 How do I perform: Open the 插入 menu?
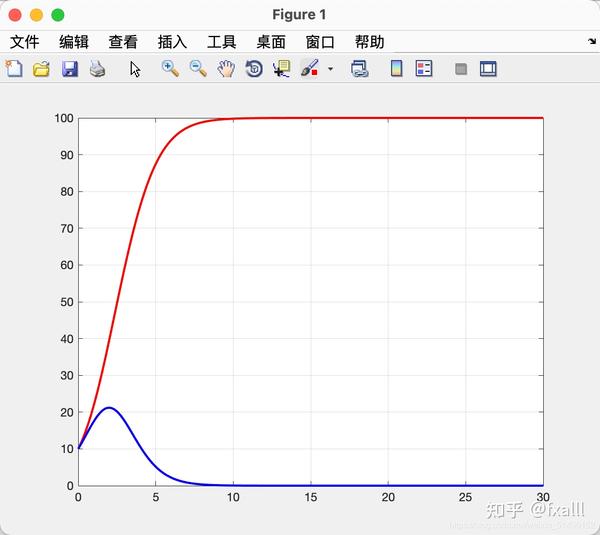coord(172,42)
